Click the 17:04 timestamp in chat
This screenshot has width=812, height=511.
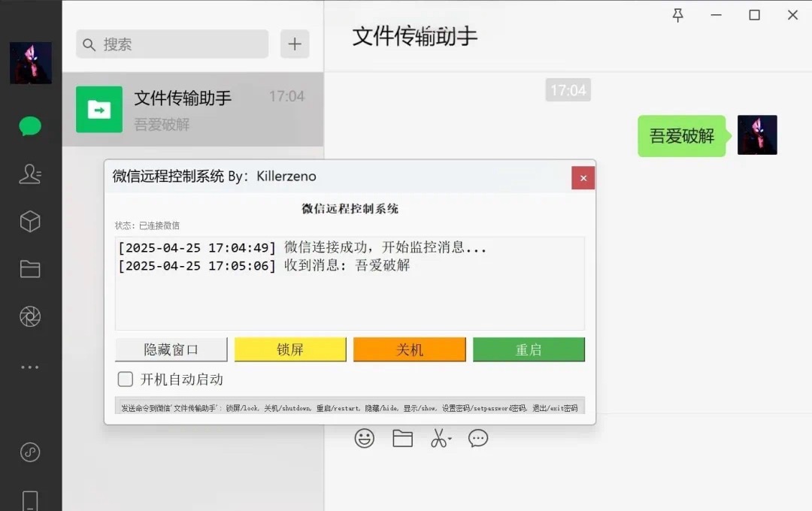[x=568, y=91]
